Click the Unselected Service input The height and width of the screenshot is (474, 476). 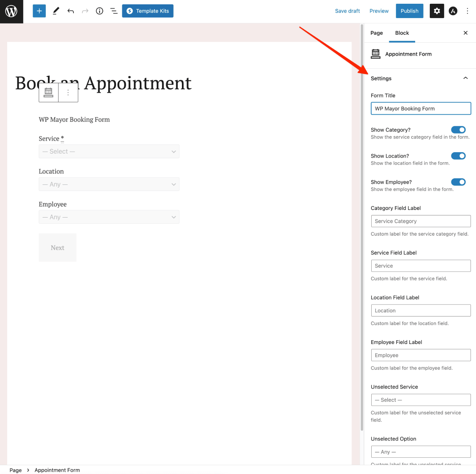(x=421, y=400)
